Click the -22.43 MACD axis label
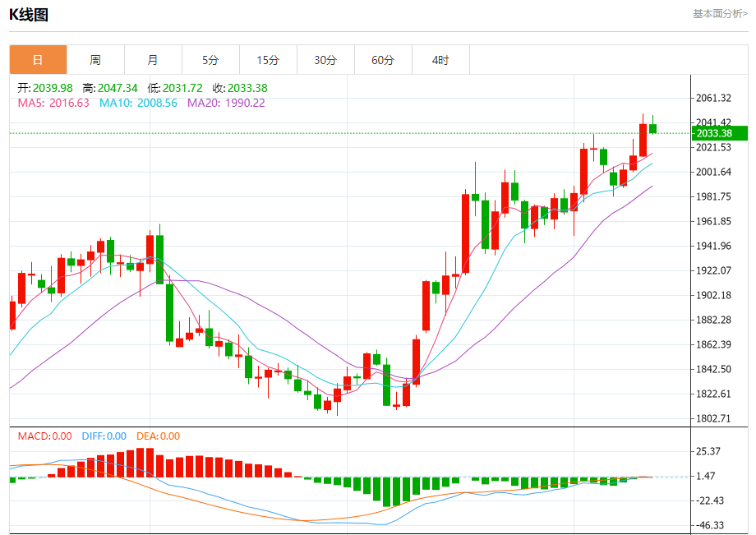 point(710,500)
